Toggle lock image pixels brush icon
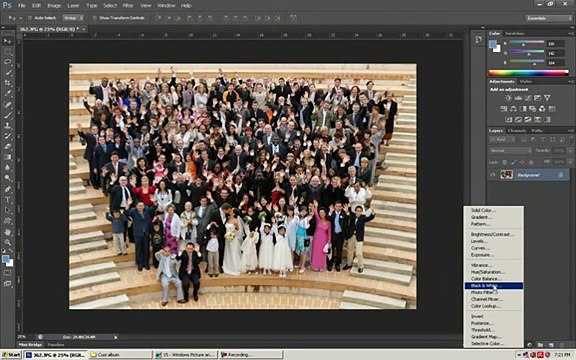The image size is (576, 360). pyautogui.click(x=514, y=162)
